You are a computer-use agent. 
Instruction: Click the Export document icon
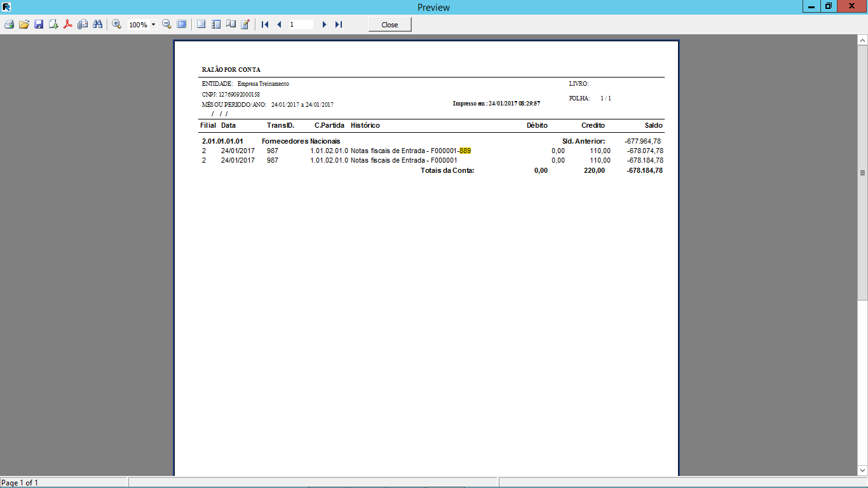[x=53, y=24]
